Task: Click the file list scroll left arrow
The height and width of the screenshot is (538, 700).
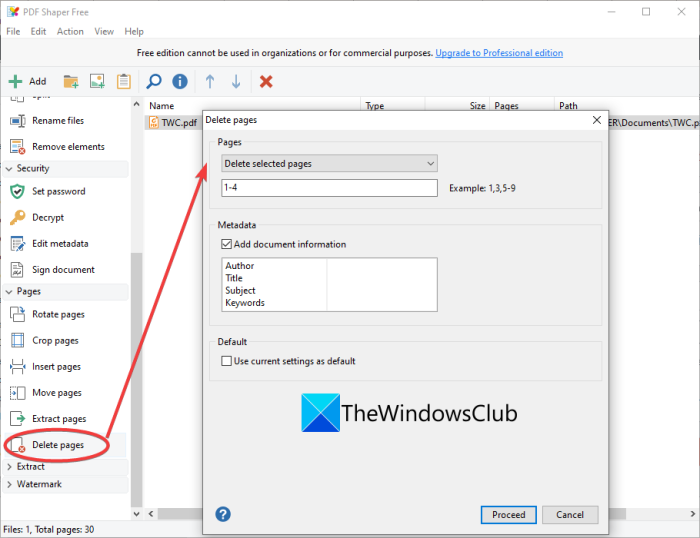Action: click(x=151, y=514)
